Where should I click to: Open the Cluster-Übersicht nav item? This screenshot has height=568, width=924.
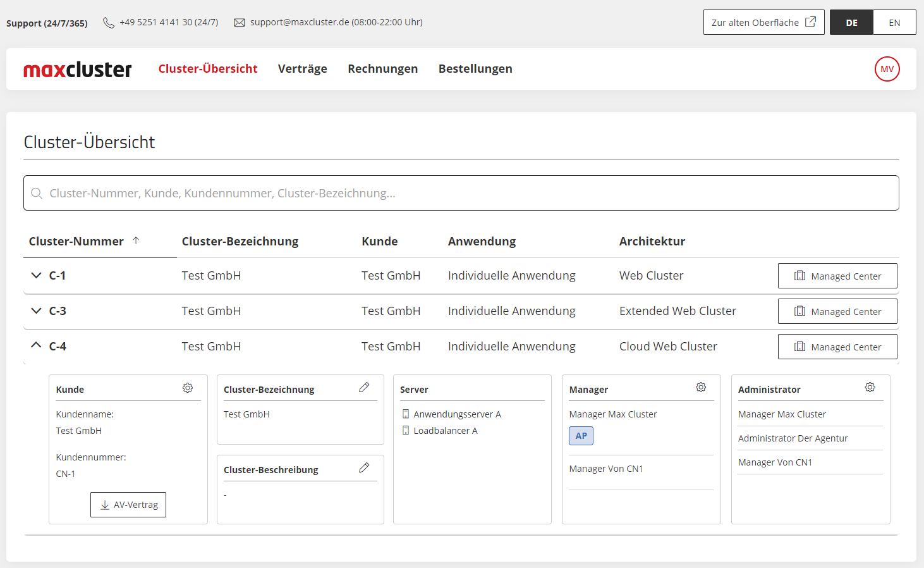click(208, 68)
